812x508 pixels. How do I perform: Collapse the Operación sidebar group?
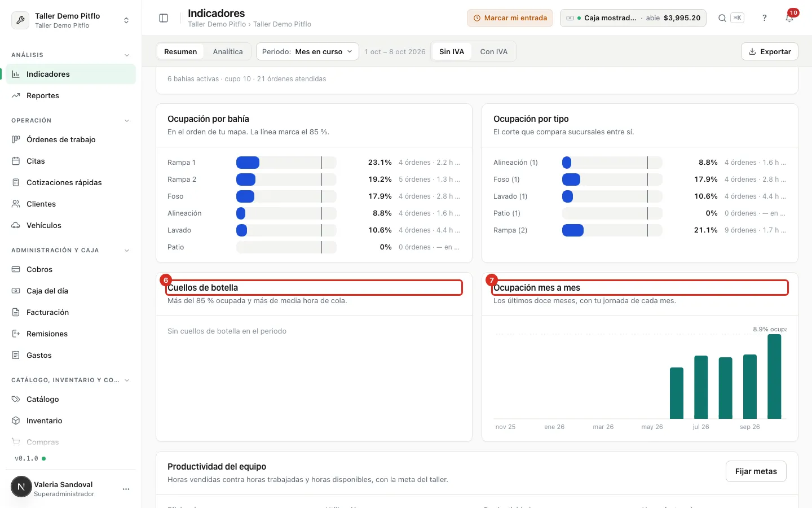pyautogui.click(x=126, y=120)
